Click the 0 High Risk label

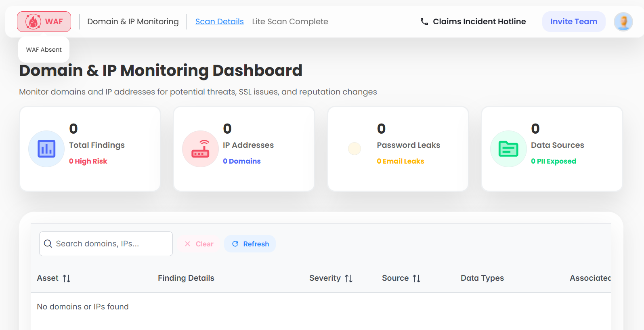click(88, 161)
